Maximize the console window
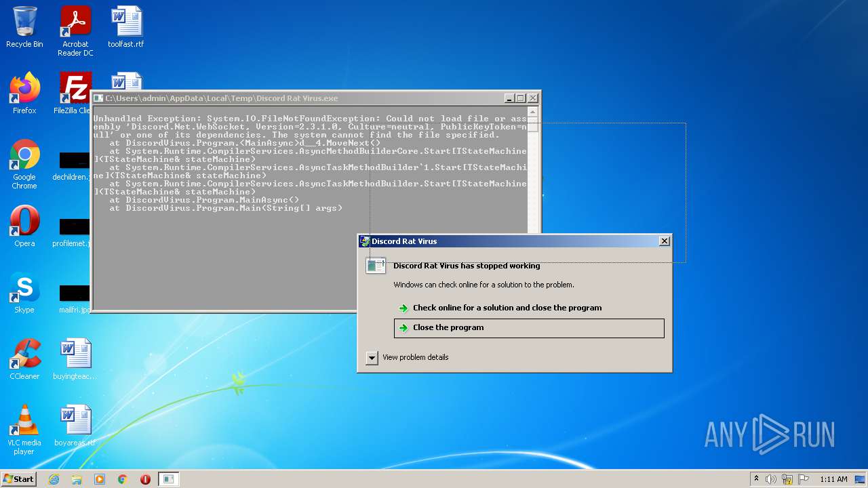Screen dimensions: 868x488 (x=521, y=99)
